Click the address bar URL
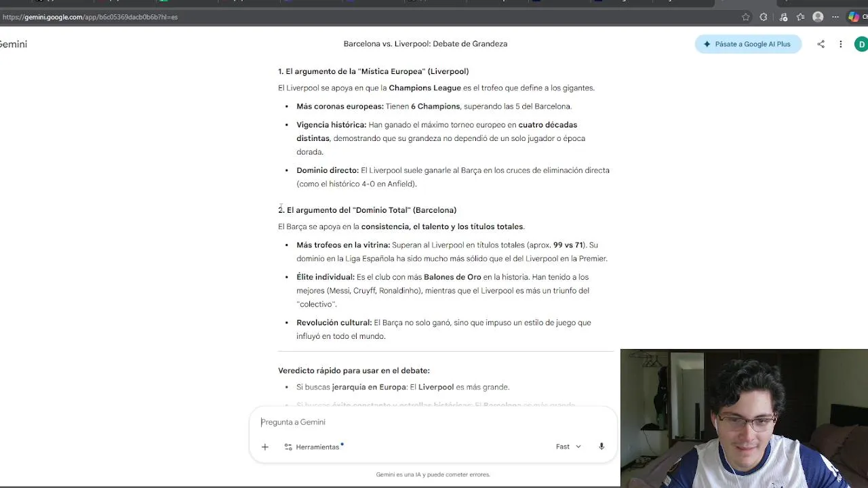 [90, 17]
